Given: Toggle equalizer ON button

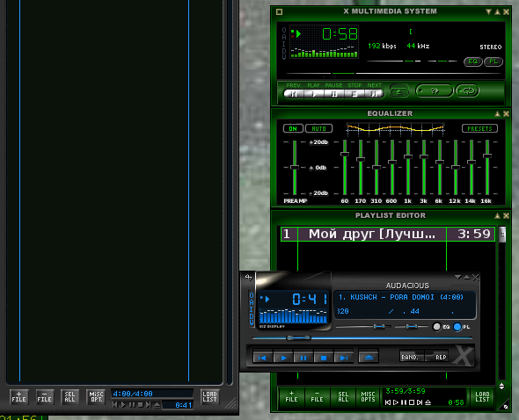Looking at the screenshot, I should click(x=293, y=128).
